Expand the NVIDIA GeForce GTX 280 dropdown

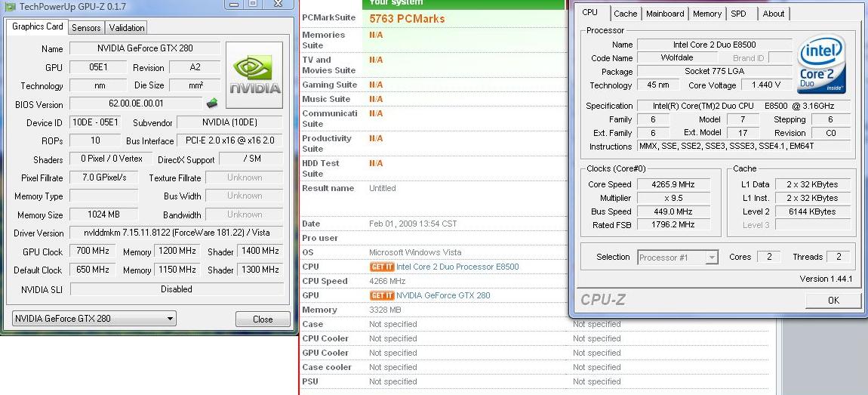pos(94,319)
